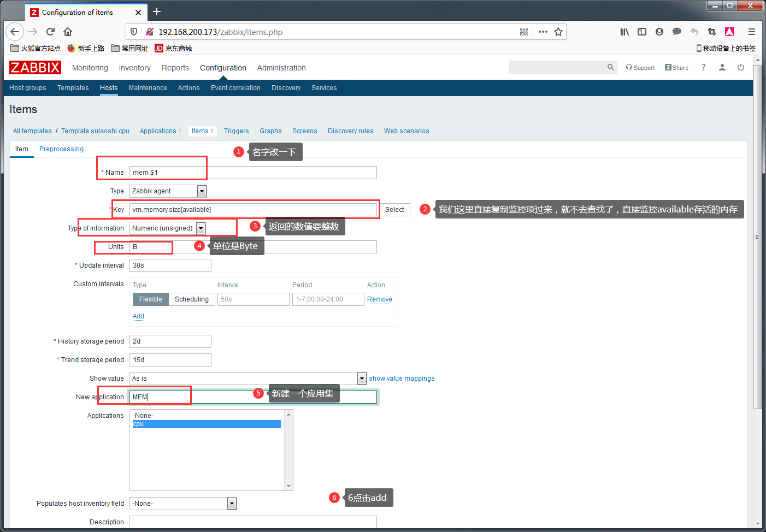Viewport: 766px width, 532px height.
Task: Open the Firefox library icon
Action: 624,32
